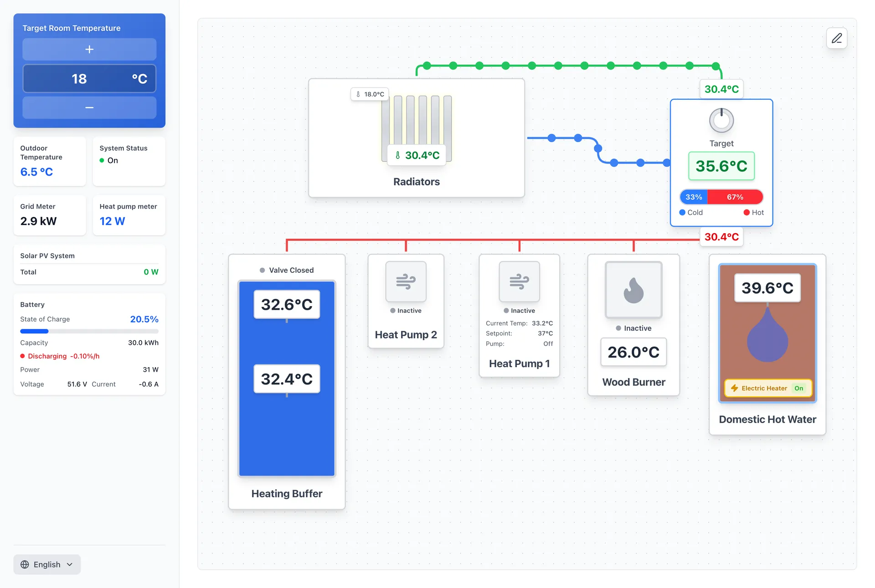This screenshot has width=875, height=588.
Task: Click the 33% cold portion of mixing bar
Action: pos(694,197)
